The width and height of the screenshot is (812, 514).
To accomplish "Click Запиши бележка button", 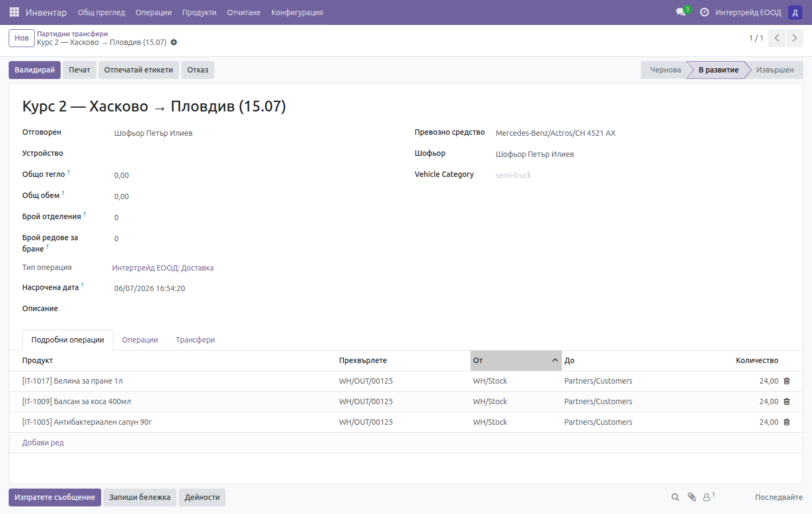I will 140,497.
